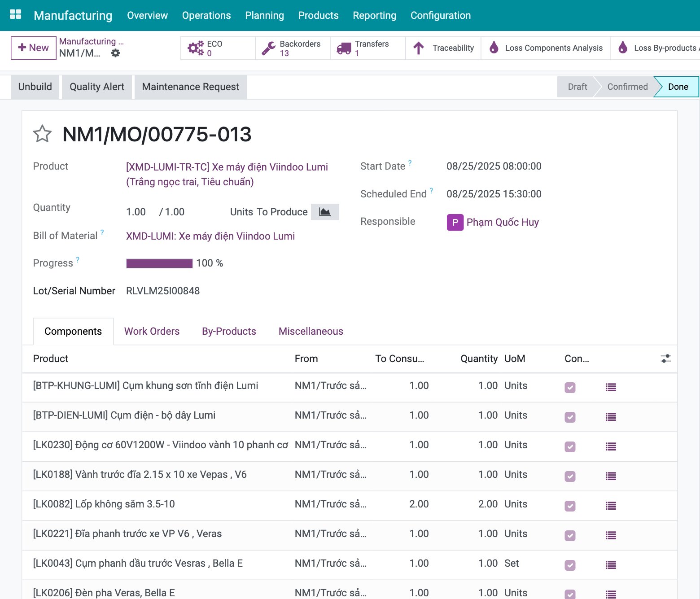Expand the Planning menu
The height and width of the screenshot is (599, 700).
click(264, 15)
